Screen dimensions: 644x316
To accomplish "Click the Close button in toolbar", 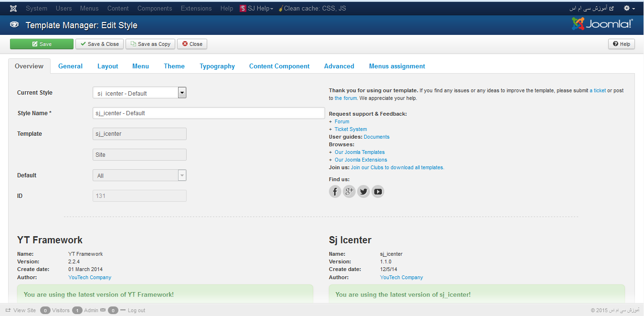I will pyautogui.click(x=192, y=44).
